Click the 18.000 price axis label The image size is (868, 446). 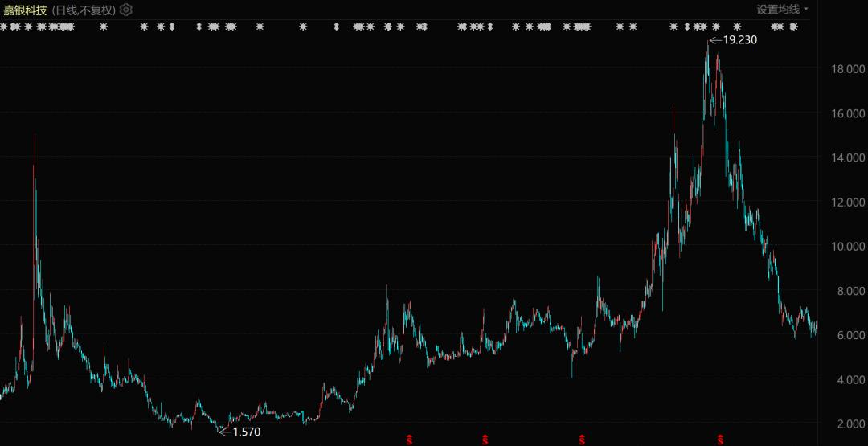(848, 69)
